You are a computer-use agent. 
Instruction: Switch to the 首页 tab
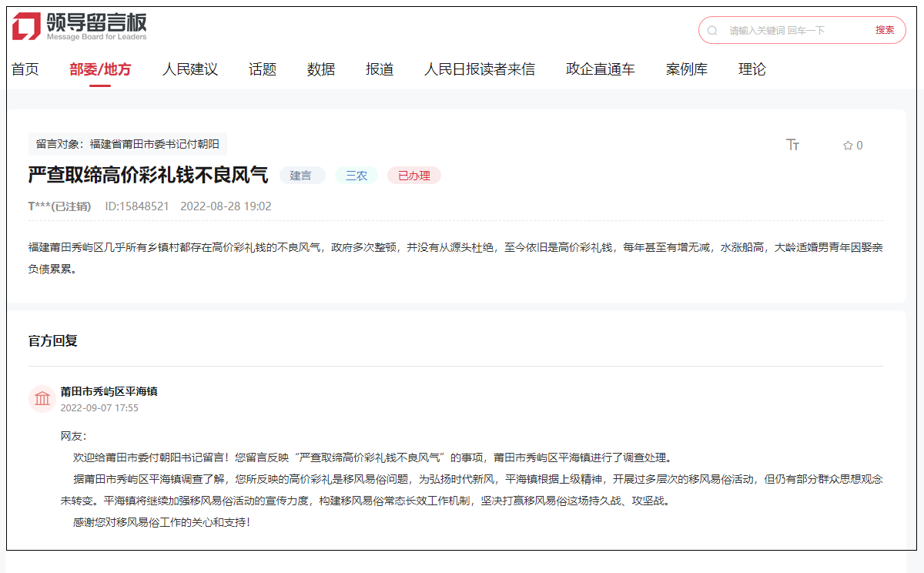click(25, 69)
